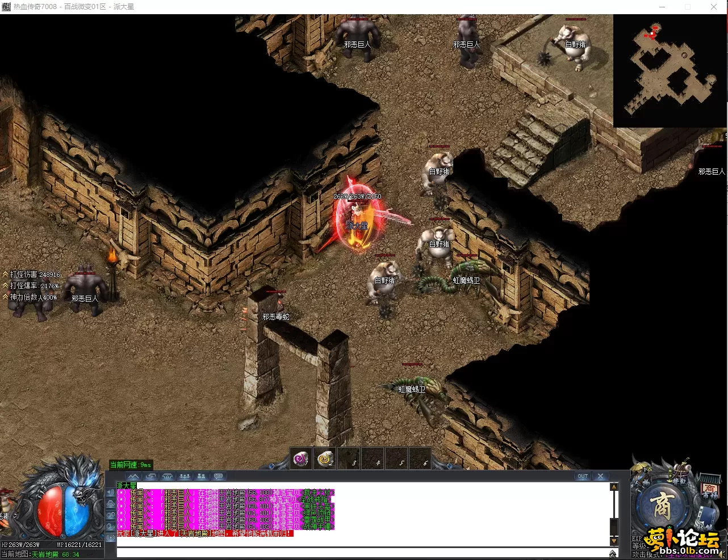Screen dimensions: 728x560
Task: Open the speech-bubble chat toolbar icon
Action: coord(219,476)
